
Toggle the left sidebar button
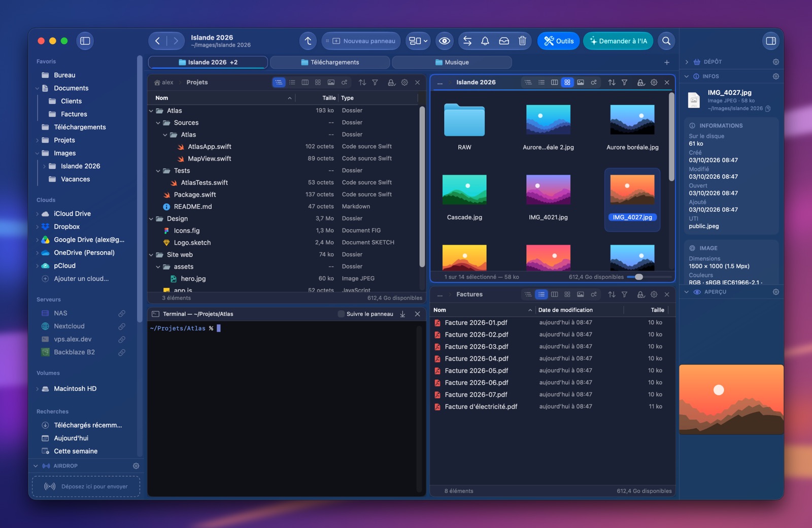click(85, 41)
